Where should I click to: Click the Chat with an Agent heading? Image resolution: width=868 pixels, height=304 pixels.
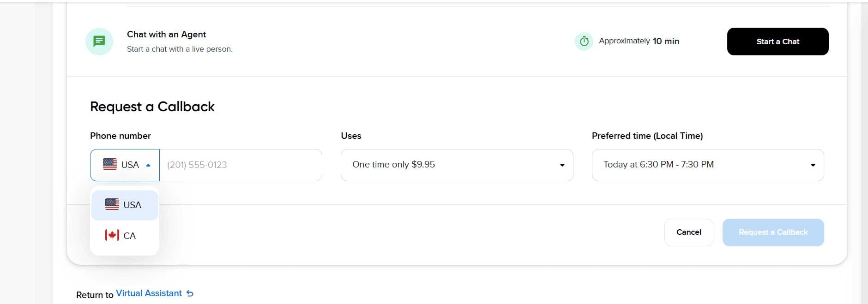tap(166, 35)
